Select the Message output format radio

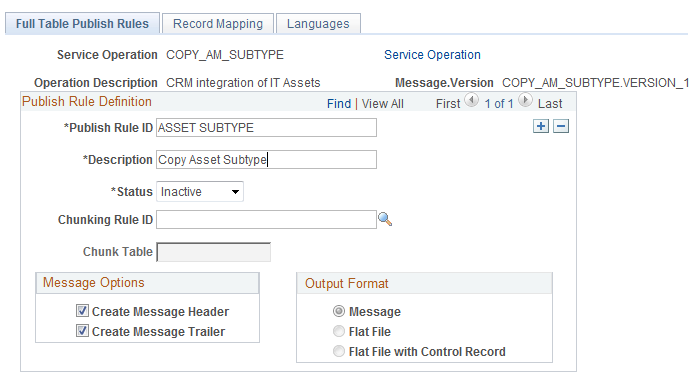click(x=339, y=311)
